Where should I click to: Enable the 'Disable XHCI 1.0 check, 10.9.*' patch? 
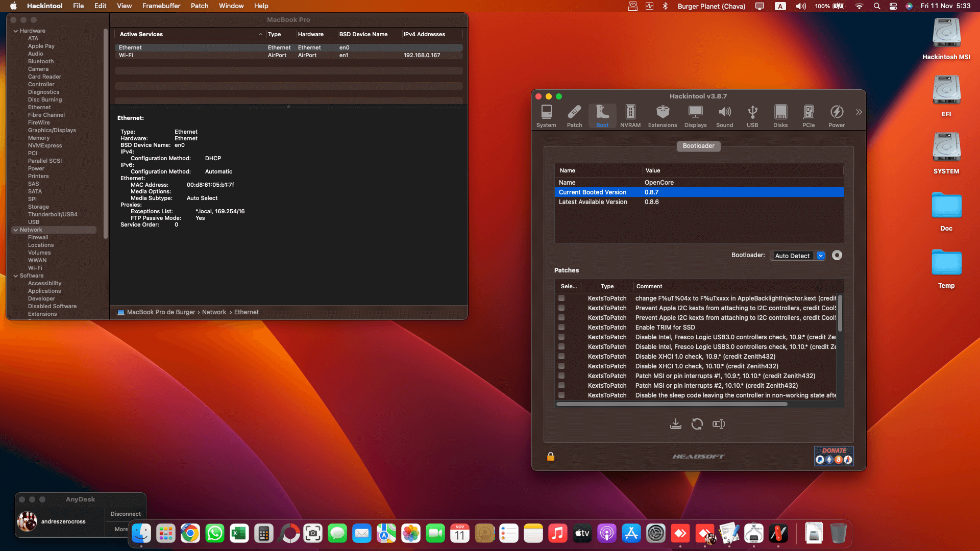point(562,356)
